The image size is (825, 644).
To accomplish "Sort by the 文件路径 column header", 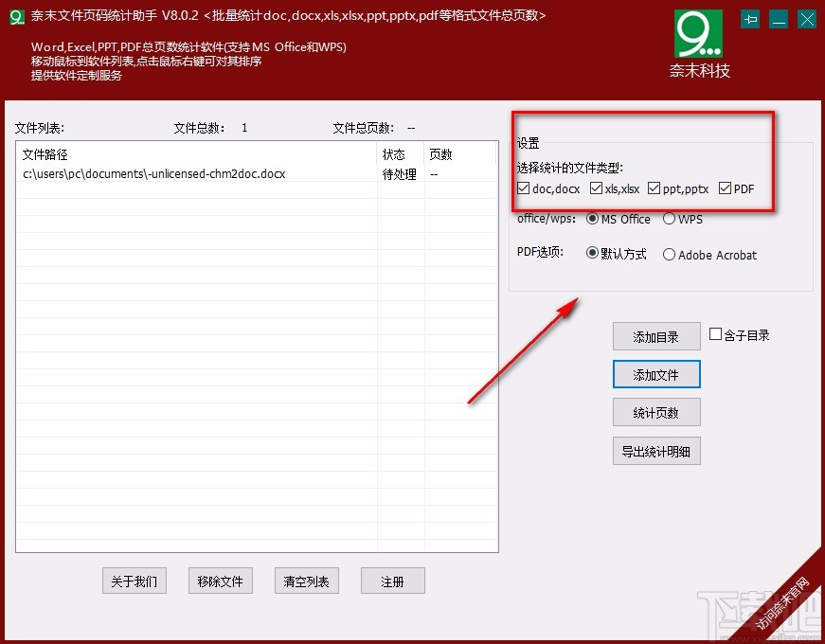I will [x=197, y=154].
